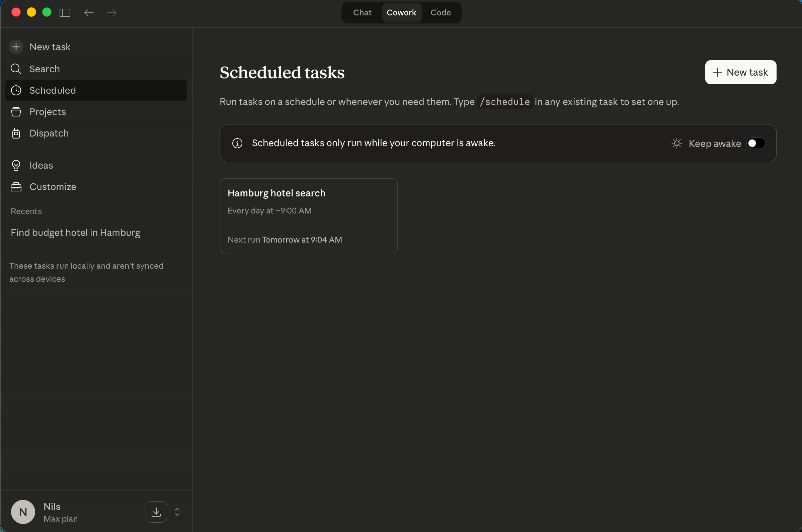Toggle the sidebar panel icon
The width and height of the screenshot is (802, 532).
pyautogui.click(x=65, y=13)
